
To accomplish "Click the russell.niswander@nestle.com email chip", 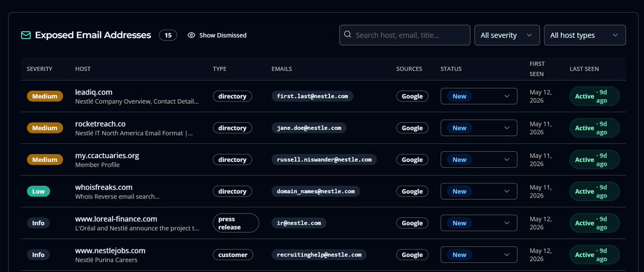I will pyautogui.click(x=324, y=160).
